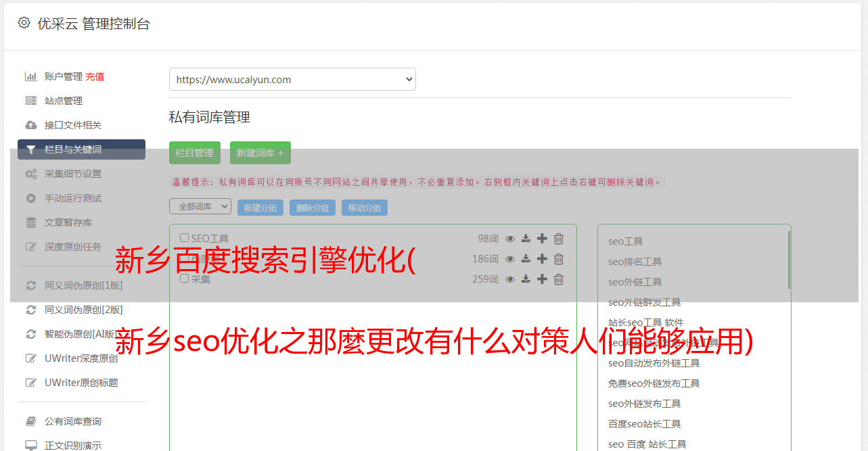Select keyword seo 百度 站长工具
868x451 pixels.
tap(647, 444)
